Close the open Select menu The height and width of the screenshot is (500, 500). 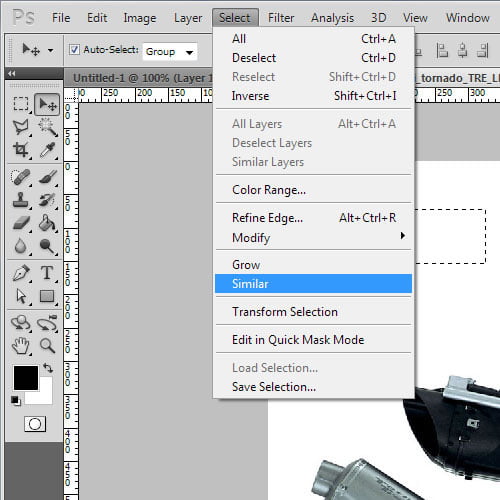point(235,18)
